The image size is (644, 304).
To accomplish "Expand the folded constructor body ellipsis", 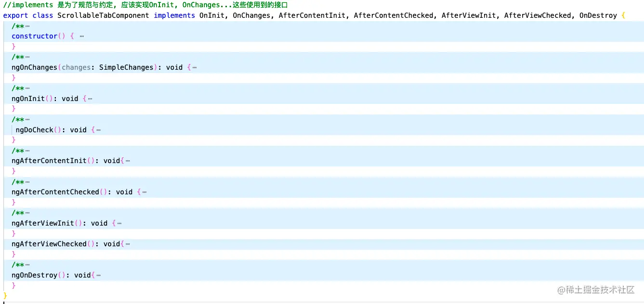I will pyautogui.click(x=82, y=37).
